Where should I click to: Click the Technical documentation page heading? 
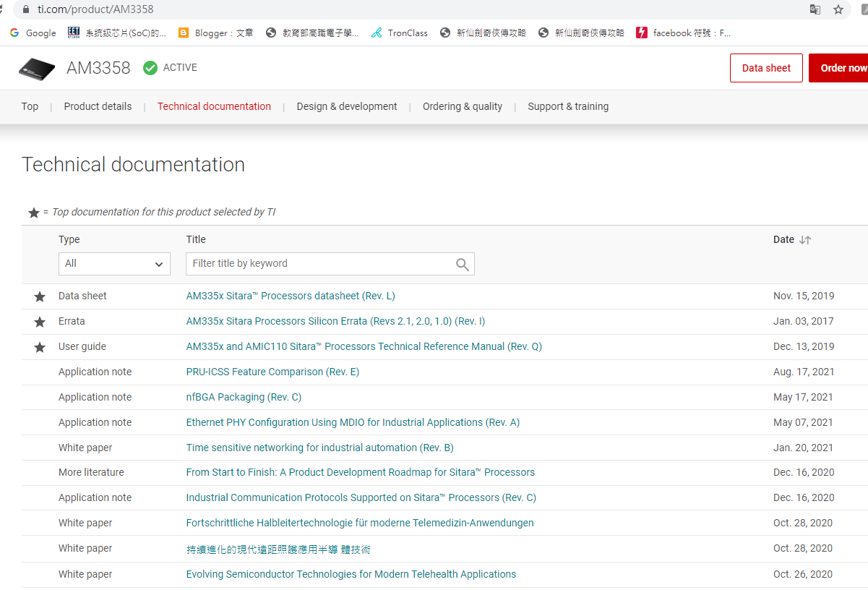(133, 165)
